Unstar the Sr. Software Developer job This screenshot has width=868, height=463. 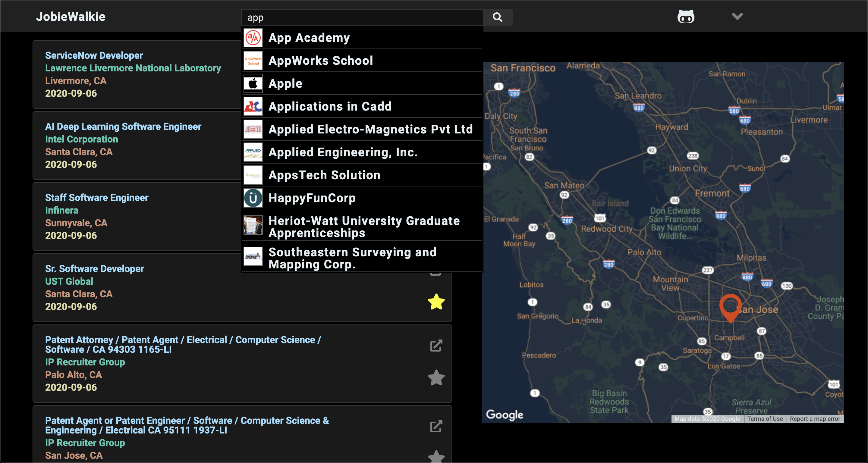click(436, 302)
